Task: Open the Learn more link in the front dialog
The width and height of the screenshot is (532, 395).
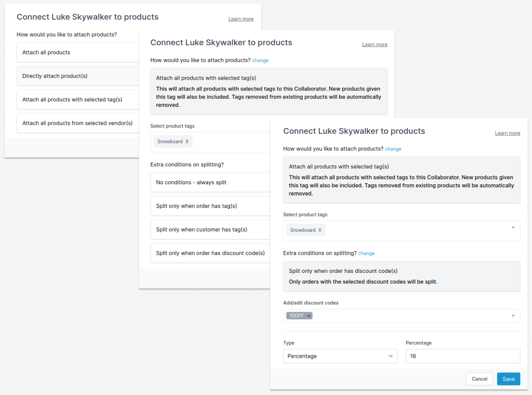Action: pos(507,133)
